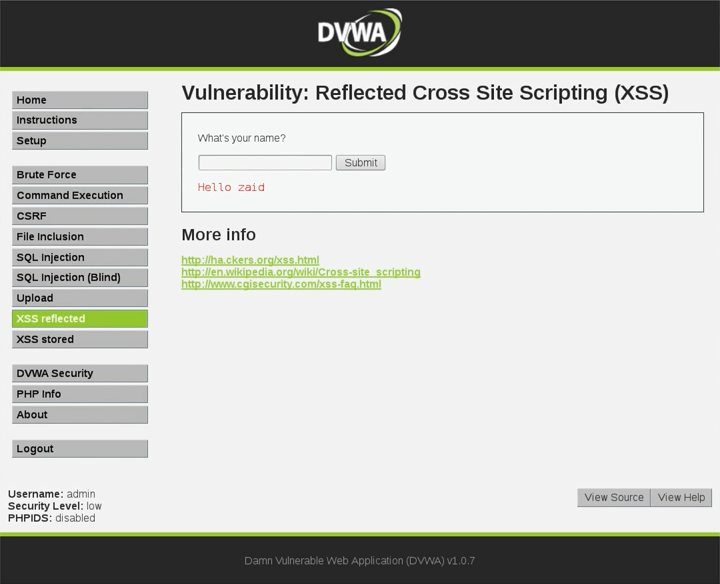Open the ha.ckers.org xss link
720x584 pixels.
[x=250, y=260]
